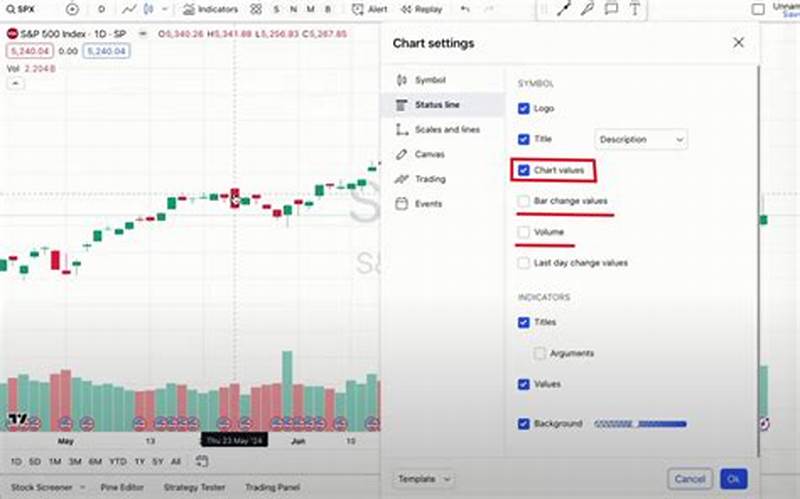
Task: Expand the chart type dropdown arrow
Action: tap(164, 9)
